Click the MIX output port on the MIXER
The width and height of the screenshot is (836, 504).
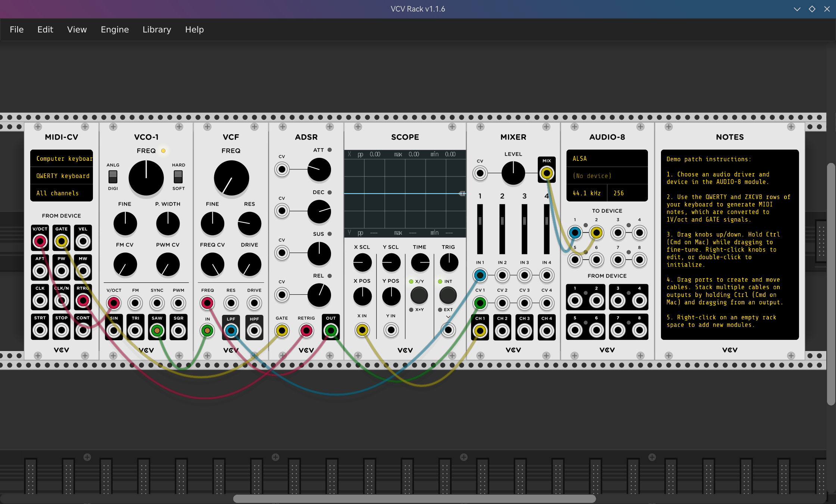pyautogui.click(x=546, y=173)
